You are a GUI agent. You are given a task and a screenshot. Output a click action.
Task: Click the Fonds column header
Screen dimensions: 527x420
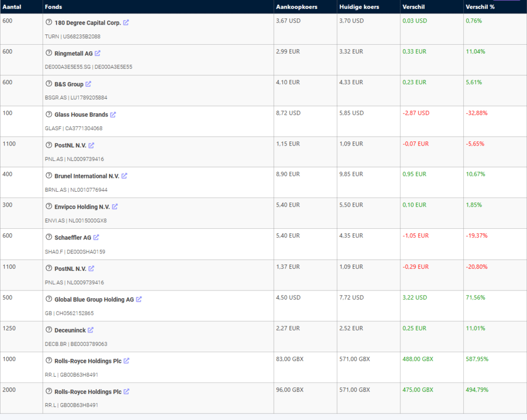pyautogui.click(x=53, y=7)
